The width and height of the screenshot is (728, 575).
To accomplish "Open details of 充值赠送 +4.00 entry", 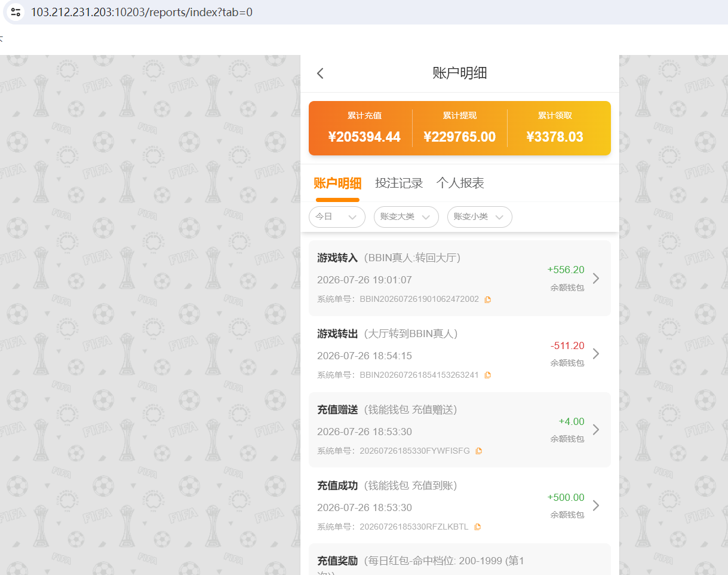I will [x=595, y=430].
